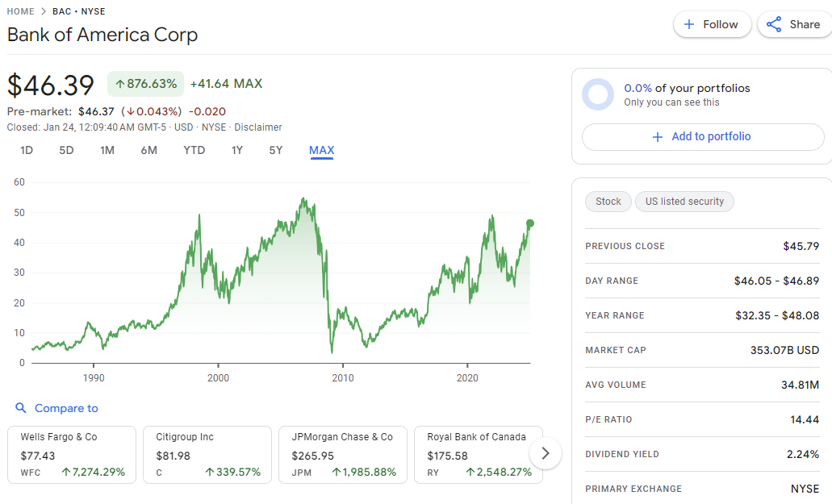Image resolution: width=832 pixels, height=504 pixels.
Task: Click the 876.63% gain badge
Action: click(x=146, y=84)
